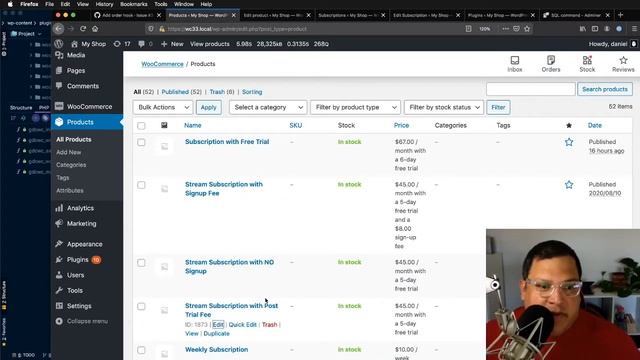Tick checkbox for Stream Subscription with Signup Fee

point(141,185)
